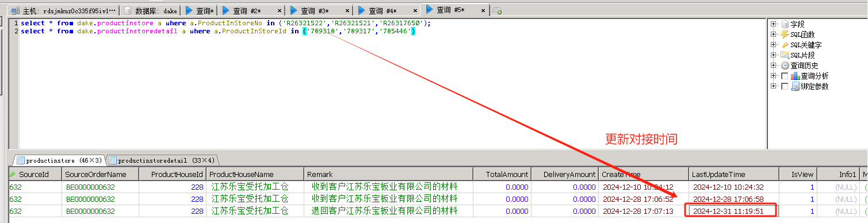Place cursor in SQL line 1 productinstore query
The width and height of the screenshot is (868, 223).
click(225, 23)
